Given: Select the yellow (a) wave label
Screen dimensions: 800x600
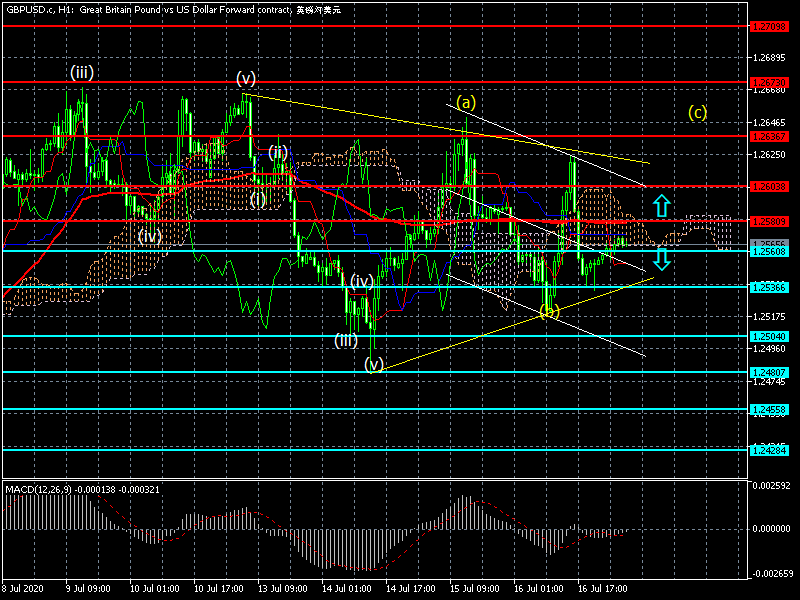Looking at the screenshot, I should (466, 102).
